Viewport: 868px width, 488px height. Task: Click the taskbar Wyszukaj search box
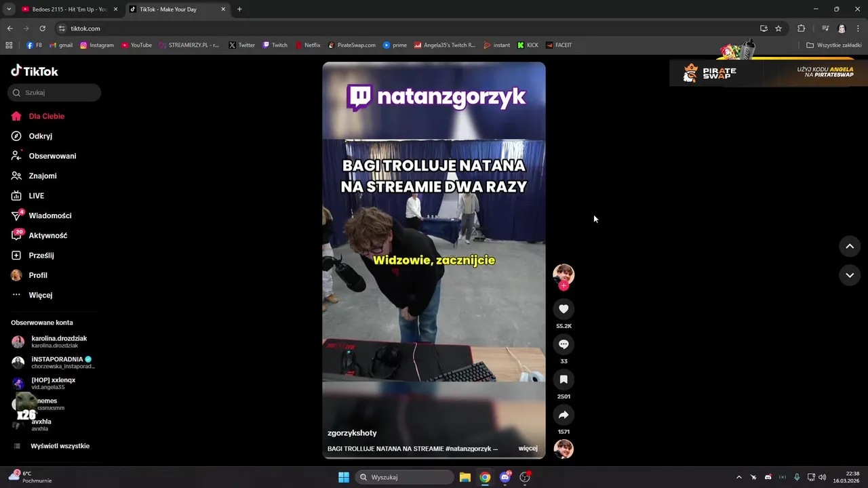(405, 477)
